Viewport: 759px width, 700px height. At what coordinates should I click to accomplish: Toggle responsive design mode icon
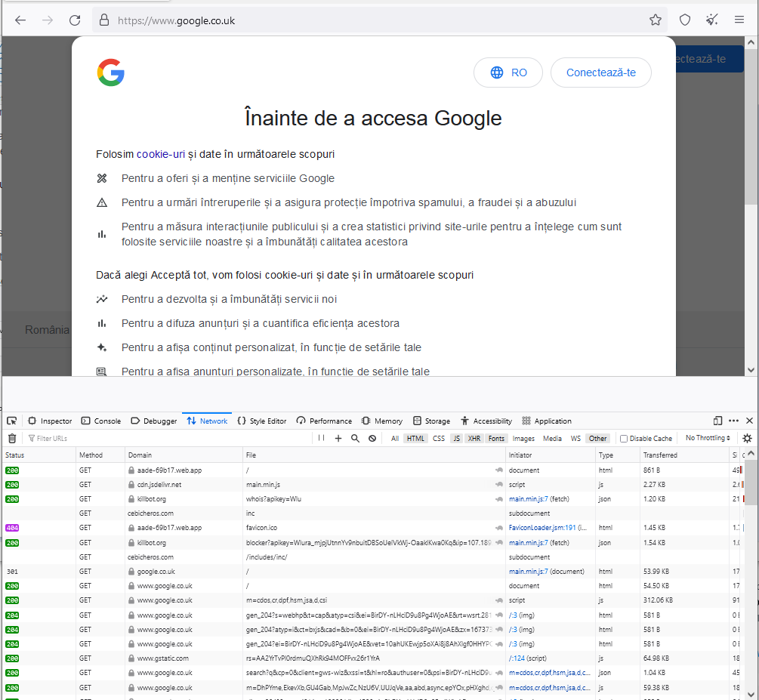(x=717, y=421)
